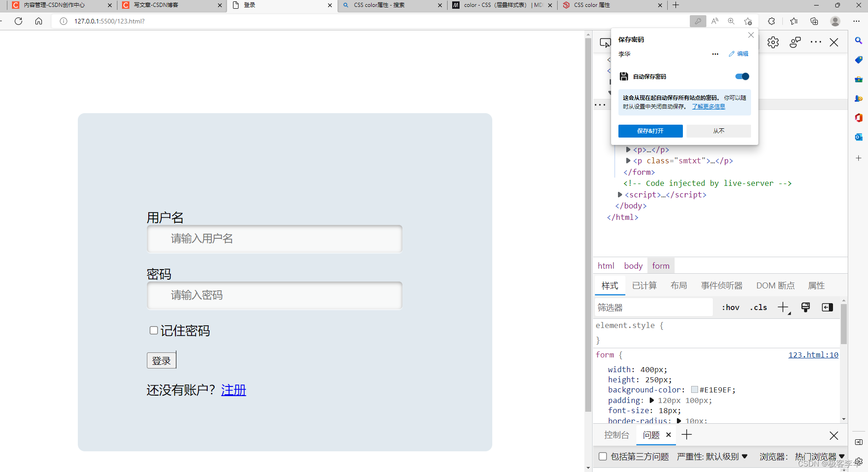Close the bottom drawer panel
Viewport: 868px width, 472px height.
(x=834, y=435)
